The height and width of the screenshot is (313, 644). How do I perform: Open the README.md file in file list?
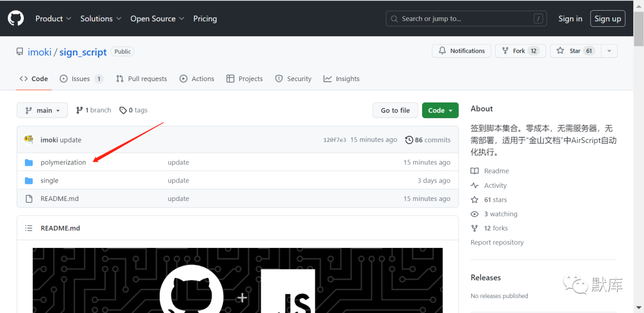[x=60, y=199]
